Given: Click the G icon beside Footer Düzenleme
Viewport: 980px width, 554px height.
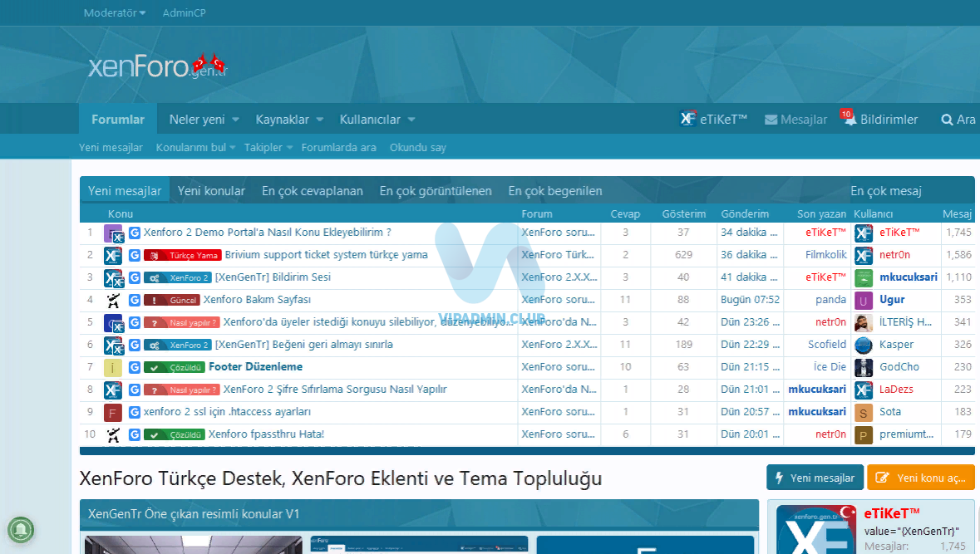Looking at the screenshot, I should click(135, 367).
